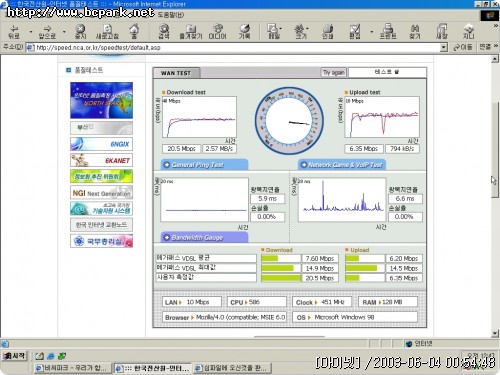This screenshot has height=375, width=500.
Task: Select the WAN TEST tab
Action: pyautogui.click(x=176, y=73)
